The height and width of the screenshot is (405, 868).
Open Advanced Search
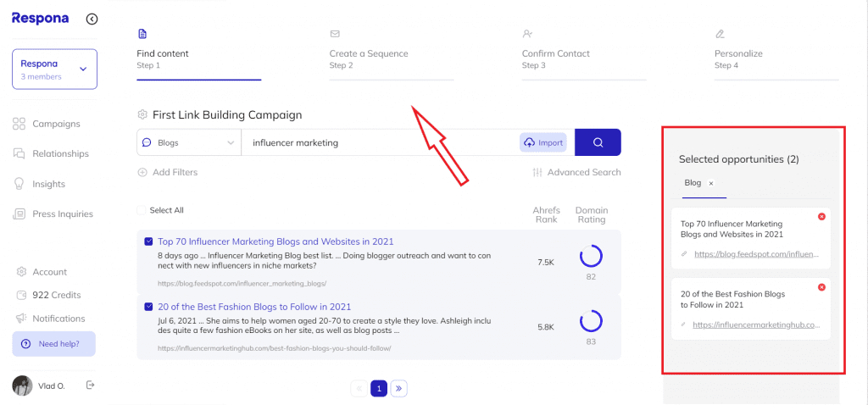[x=576, y=172]
